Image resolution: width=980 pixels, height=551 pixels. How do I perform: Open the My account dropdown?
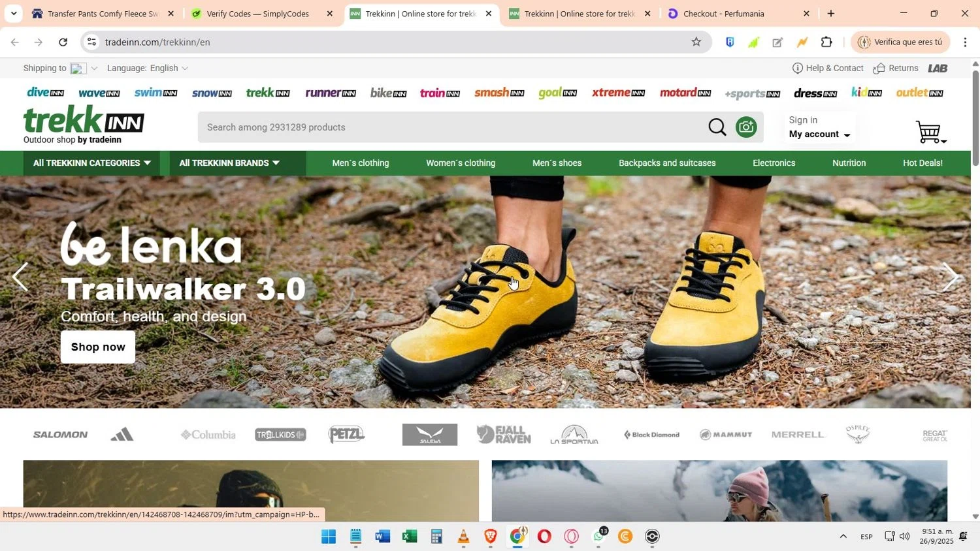coord(819,134)
